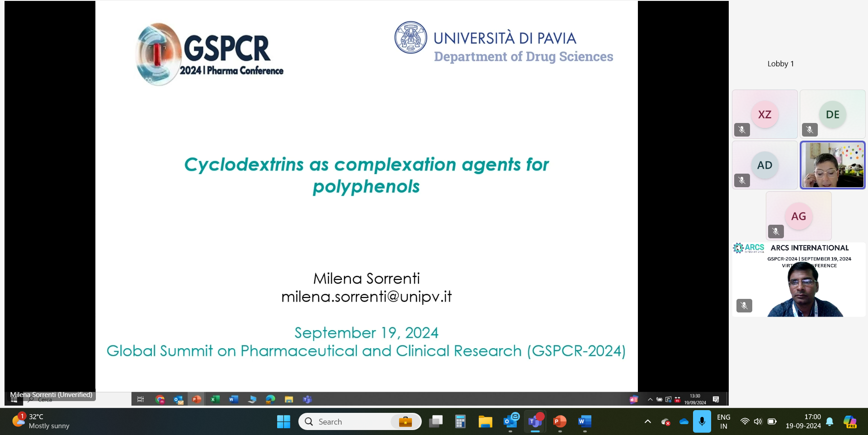This screenshot has width=868, height=435.
Task: Select the ARCS International video tile
Action: click(799, 279)
